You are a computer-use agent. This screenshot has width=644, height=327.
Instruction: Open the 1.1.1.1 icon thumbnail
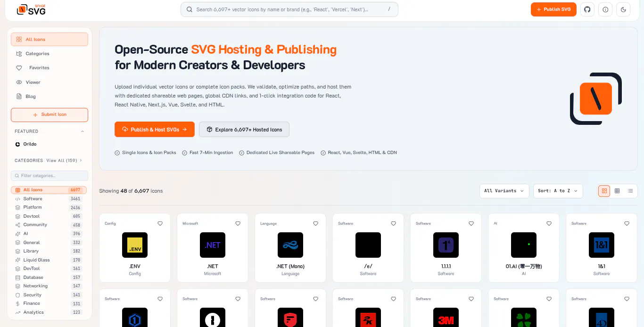tap(446, 245)
